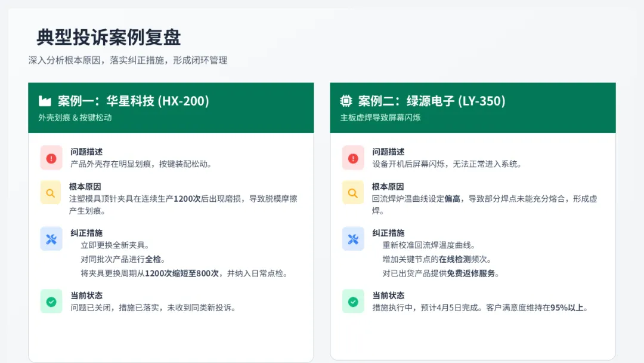Viewport: 644px width, 363px height.
Task: Click magnifier icon in 绿源电子 card
Action: [353, 193]
